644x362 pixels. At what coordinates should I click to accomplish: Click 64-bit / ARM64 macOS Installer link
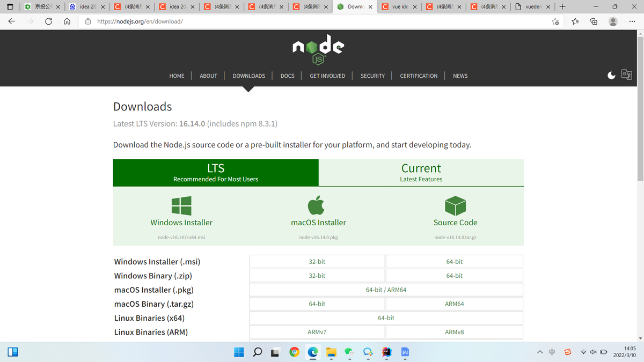point(386,290)
